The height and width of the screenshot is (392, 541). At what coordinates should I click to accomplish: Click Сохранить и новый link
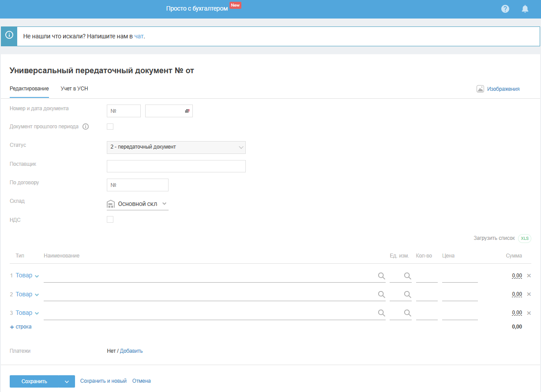103,381
